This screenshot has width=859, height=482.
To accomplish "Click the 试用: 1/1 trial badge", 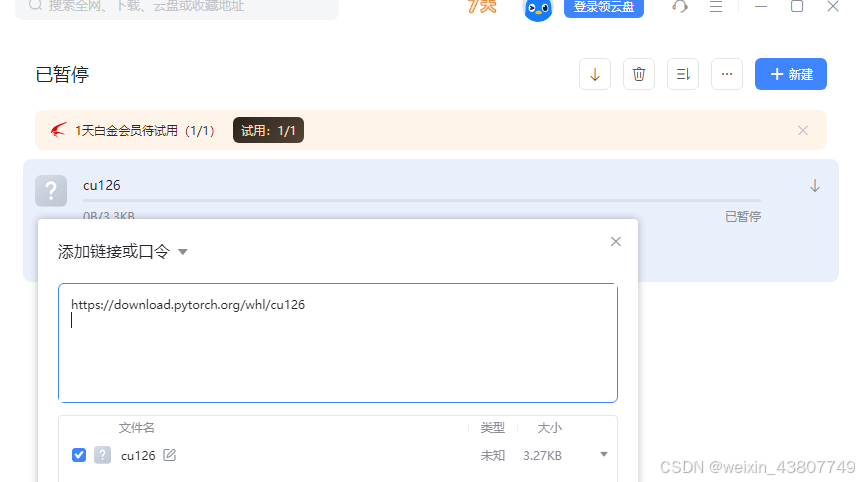I will [x=268, y=130].
